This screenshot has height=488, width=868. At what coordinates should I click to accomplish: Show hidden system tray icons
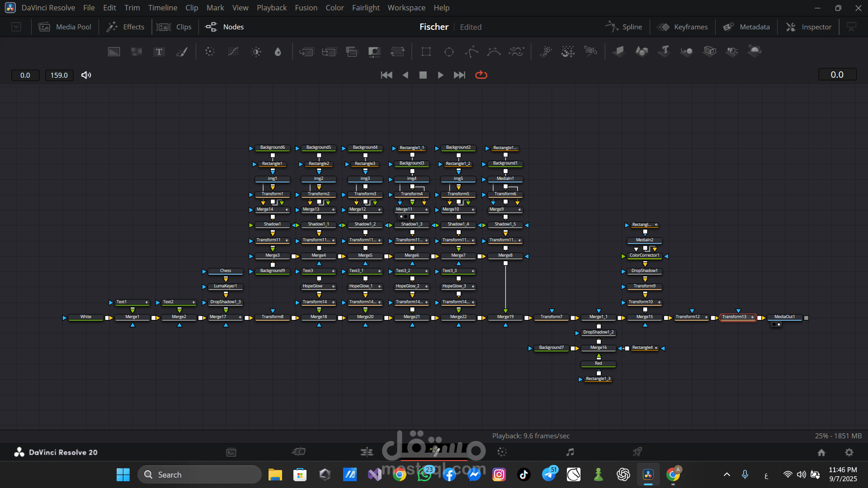727,474
